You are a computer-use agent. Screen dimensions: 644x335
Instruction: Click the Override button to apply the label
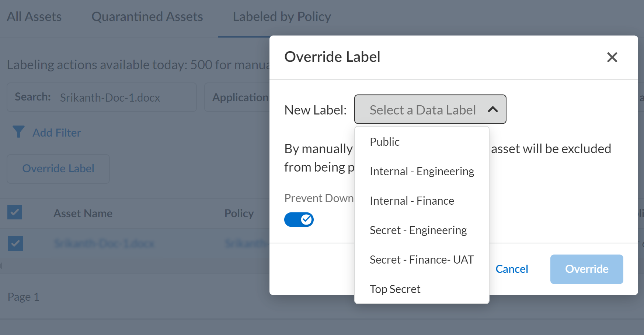point(586,269)
